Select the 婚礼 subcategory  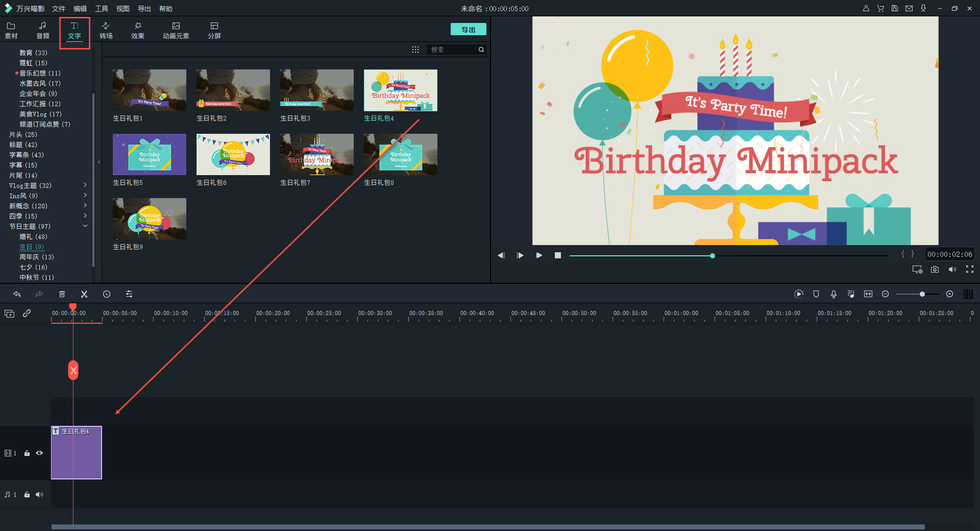click(33, 236)
